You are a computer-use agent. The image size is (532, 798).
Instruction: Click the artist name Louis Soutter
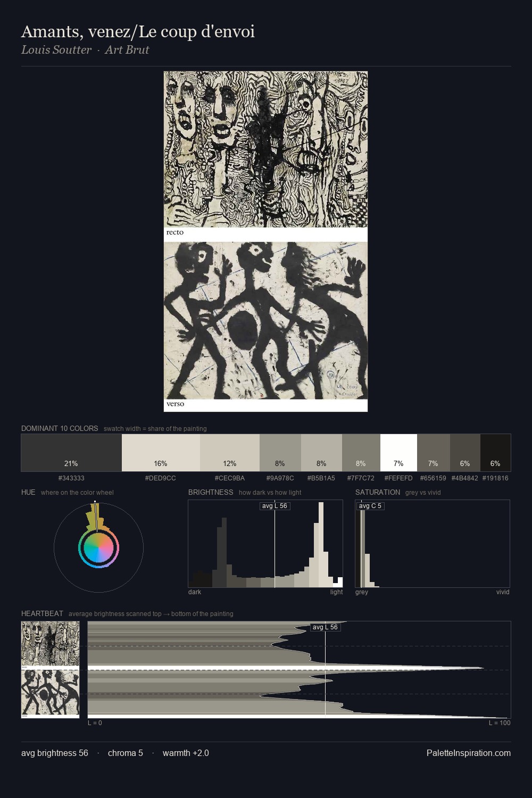tap(56, 50)
